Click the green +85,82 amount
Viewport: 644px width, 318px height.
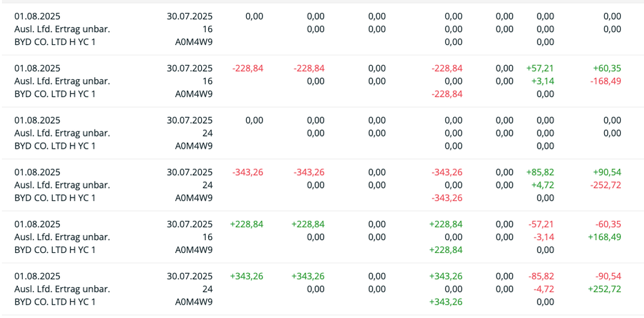point(540,172)
